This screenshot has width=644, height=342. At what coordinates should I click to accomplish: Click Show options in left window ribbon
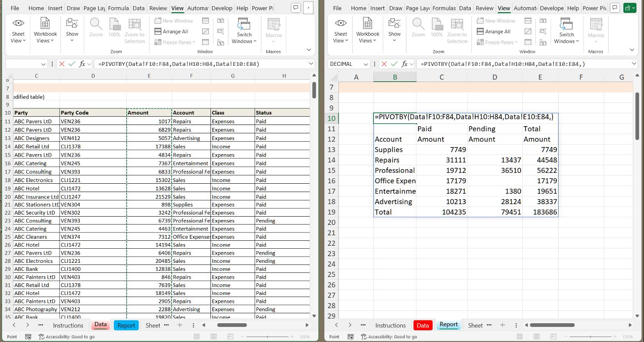coord(72,30)
